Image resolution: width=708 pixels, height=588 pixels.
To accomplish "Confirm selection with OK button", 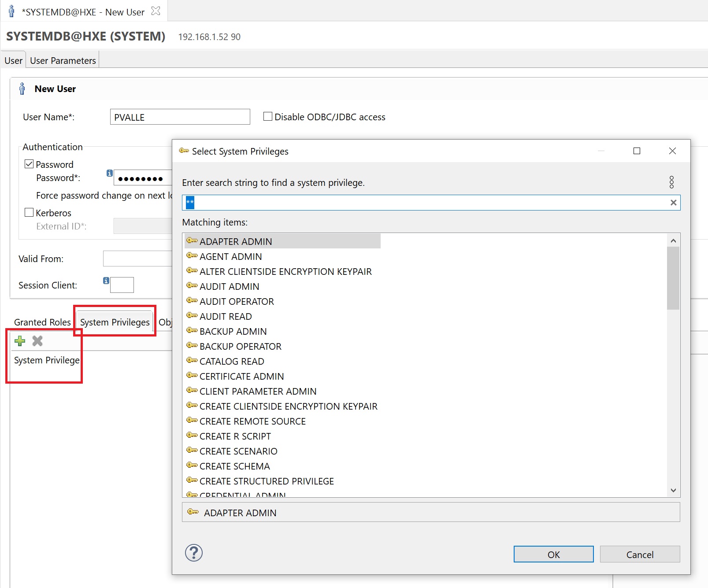I will (553, 555).
